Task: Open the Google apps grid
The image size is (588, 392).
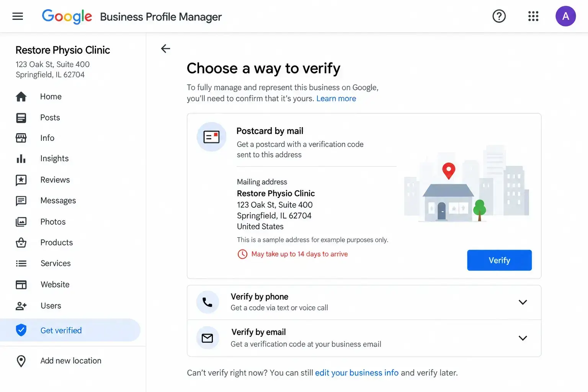Action: pos(533,16)
